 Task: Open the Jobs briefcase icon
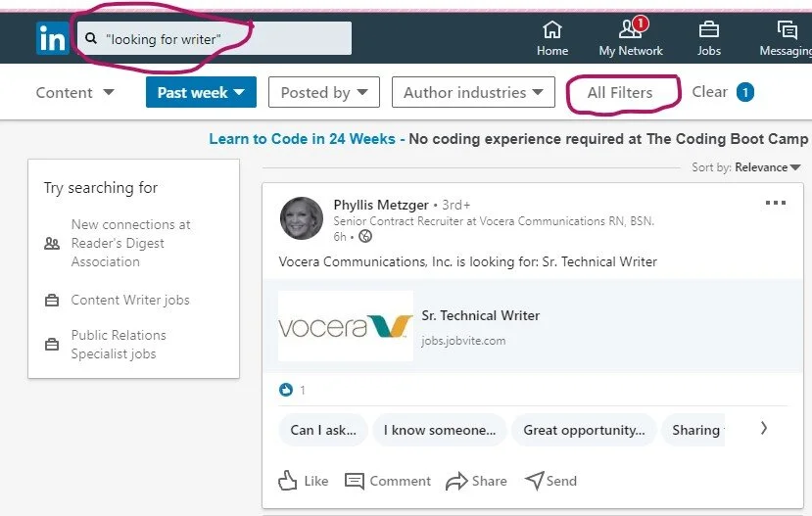tap(708, 38)
